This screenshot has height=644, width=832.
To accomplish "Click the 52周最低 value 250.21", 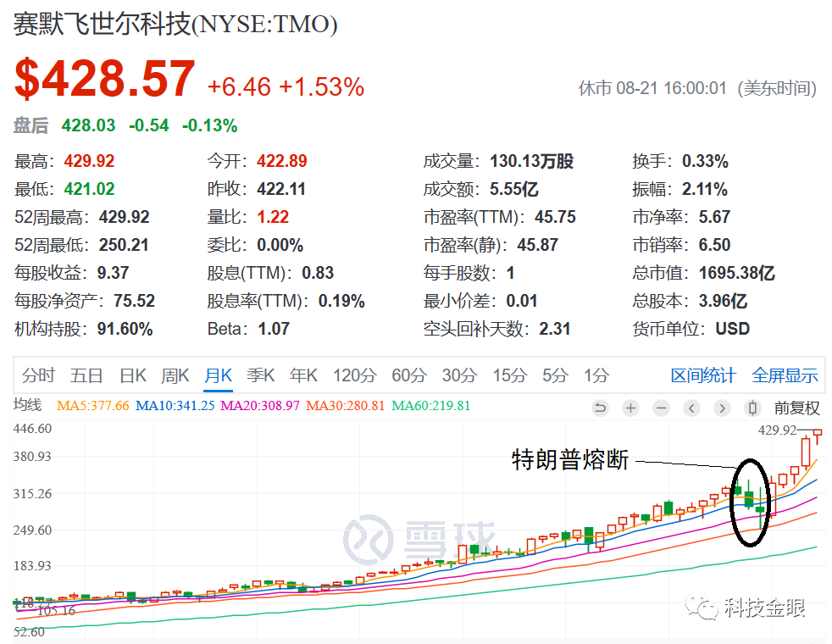I will [125, 245].
